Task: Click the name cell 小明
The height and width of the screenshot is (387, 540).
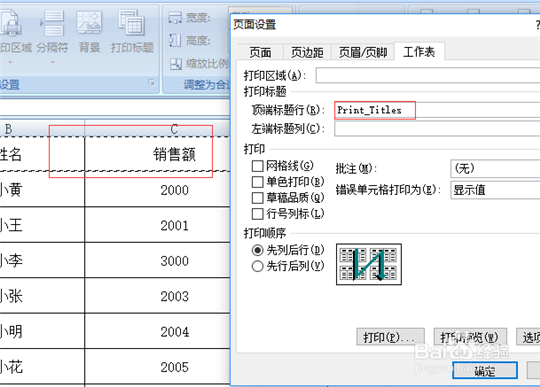Action: pos(42,332)
